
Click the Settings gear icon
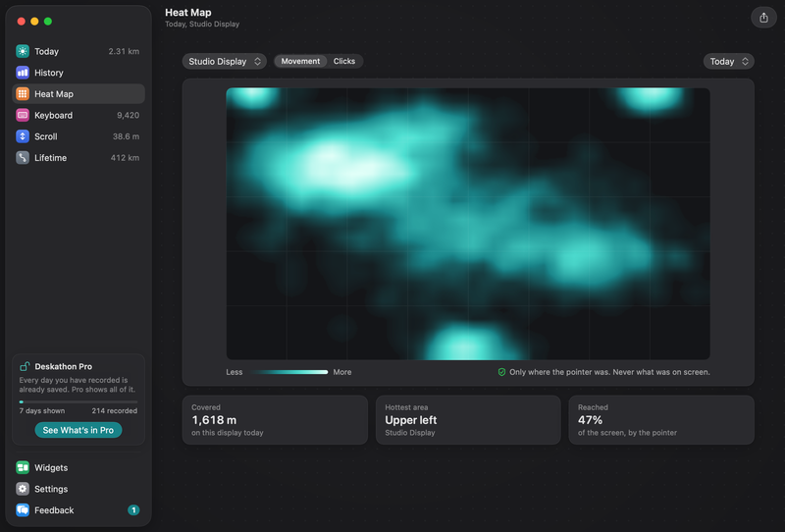point(23,489)
